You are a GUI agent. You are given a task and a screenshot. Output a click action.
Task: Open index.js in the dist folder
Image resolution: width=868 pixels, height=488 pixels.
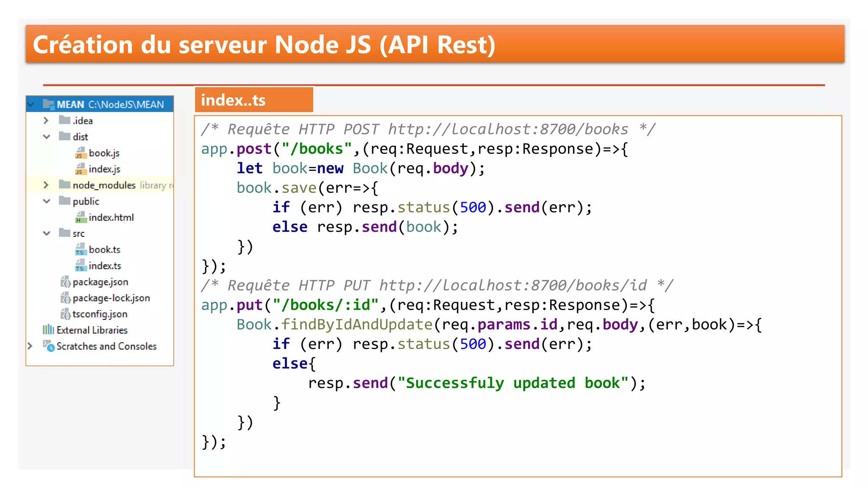click(x=105, y=169)
